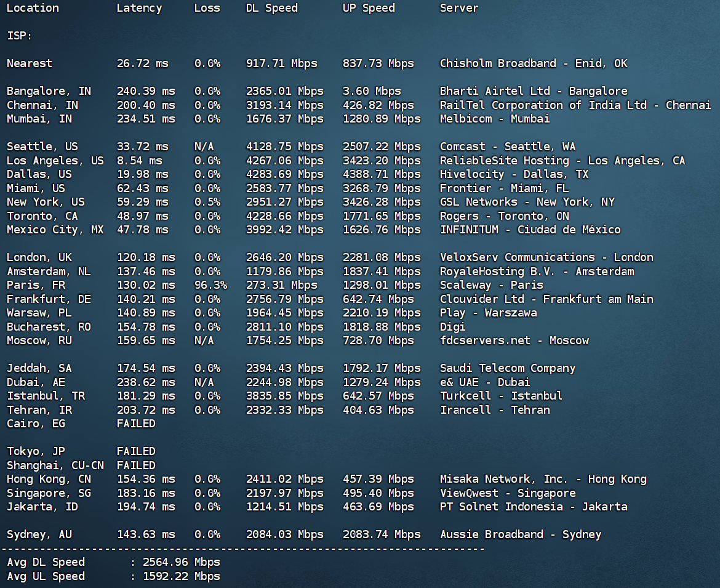The height and width of the screenshot is (588, 720).
Task: Select Paris loss value '96.3%'
Action: click(x=210, y=285)
